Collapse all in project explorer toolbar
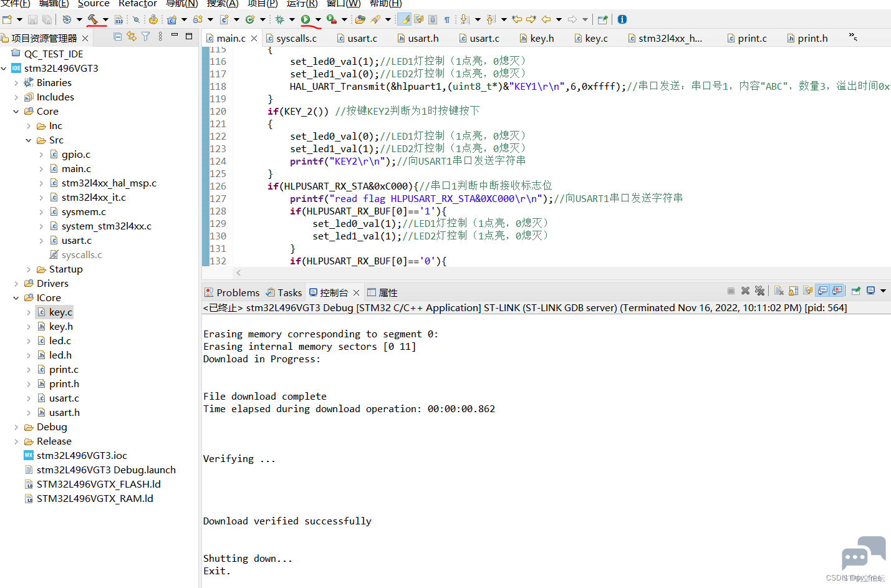Screen dimensions: 891x588 [x=118, y=37]
